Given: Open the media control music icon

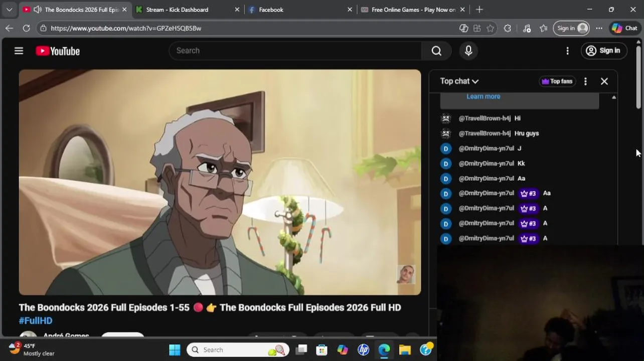Looking at the screenshot, I should click(x=527, y=28).
